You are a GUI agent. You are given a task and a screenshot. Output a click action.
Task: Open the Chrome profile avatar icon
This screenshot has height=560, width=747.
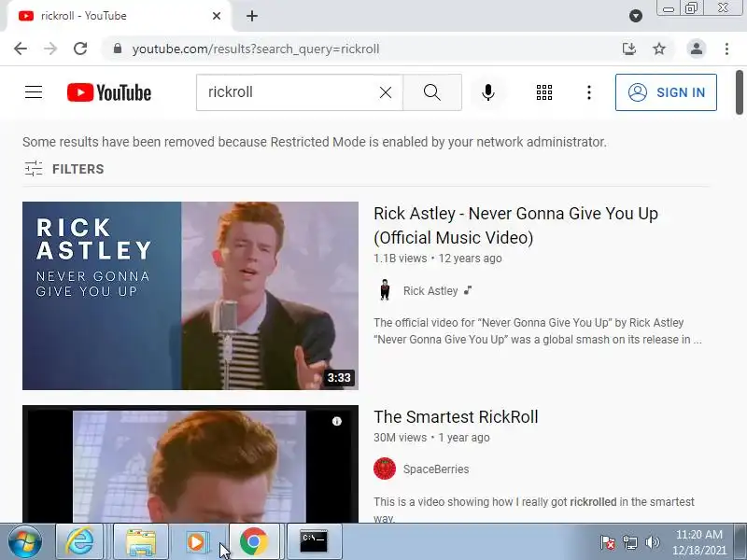[696, 49]
